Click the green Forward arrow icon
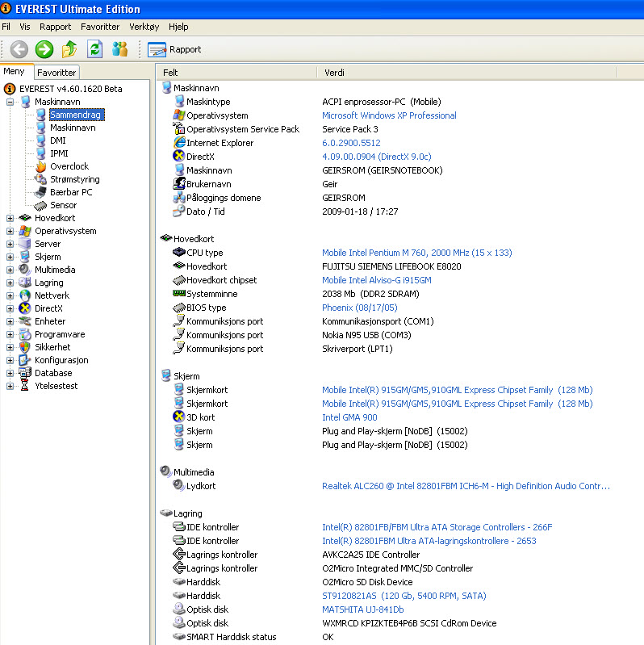This screenshot has width=644, height=645. click(x=44, y=49)
